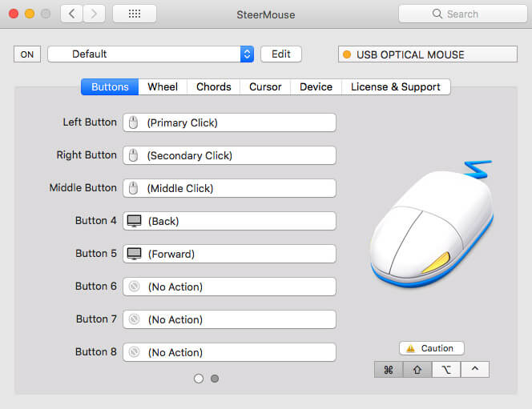
Task: Click the red close window button
Action: (14, 14)
